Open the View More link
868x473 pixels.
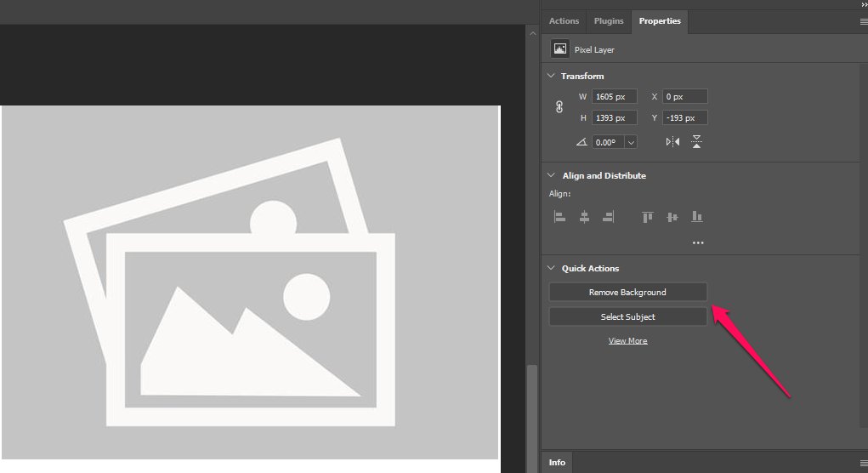(x=627, y=340)
